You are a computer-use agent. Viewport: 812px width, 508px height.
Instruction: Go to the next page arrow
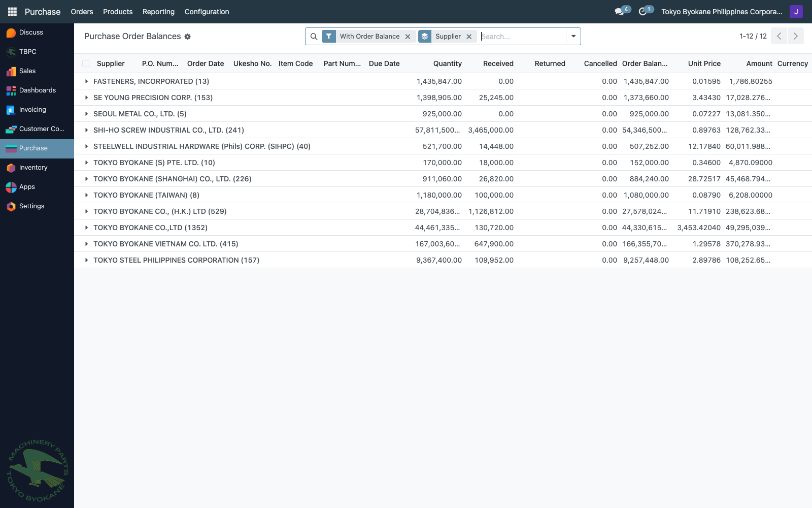point(795,36)
